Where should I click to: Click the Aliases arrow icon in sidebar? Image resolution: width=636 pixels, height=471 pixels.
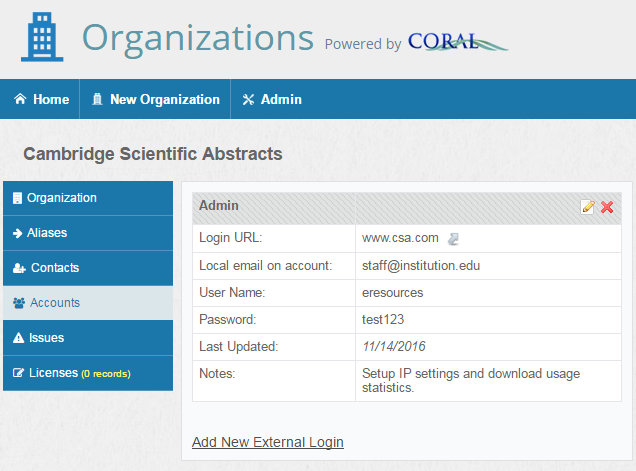tap(17, 233)
